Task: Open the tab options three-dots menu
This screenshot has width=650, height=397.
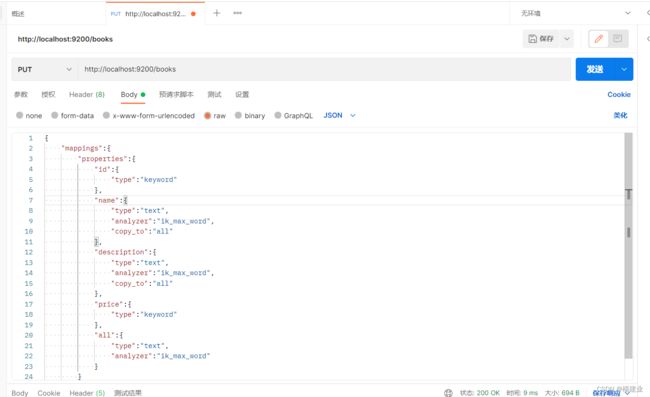Action: (238, 13)
